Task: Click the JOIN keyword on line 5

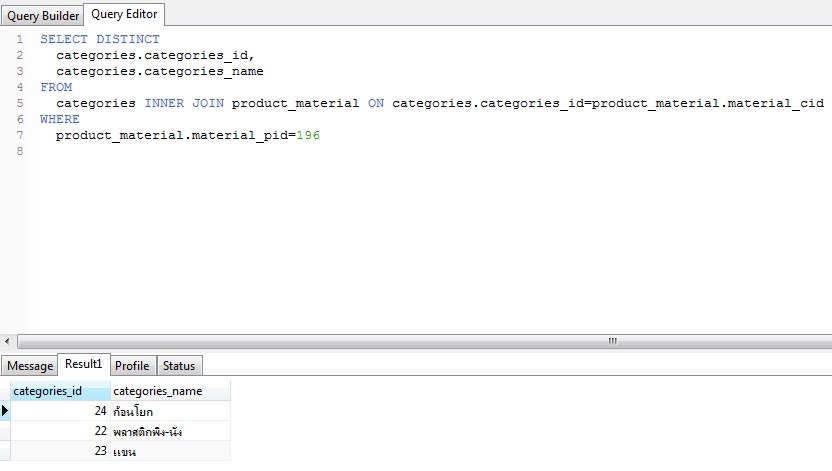Action: click(x=208, y=103)
